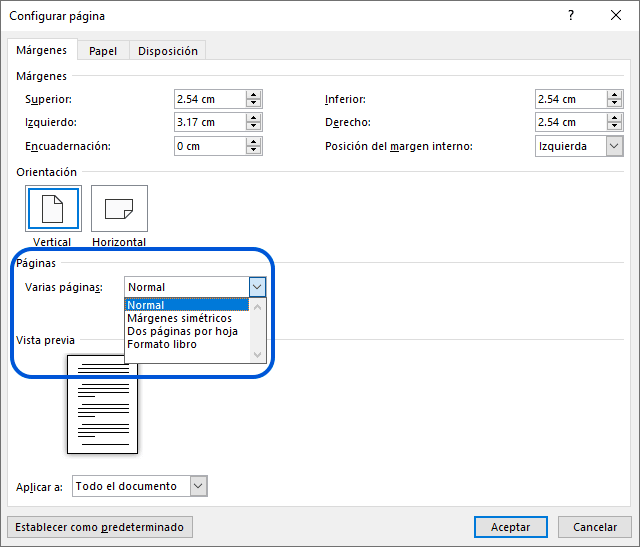
Task: Select Horizontal page orientation icon
Action: [x=119, y=209]
